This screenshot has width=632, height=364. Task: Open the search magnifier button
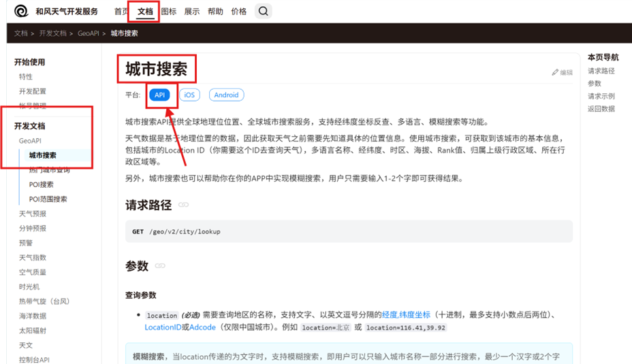coord(263,12)
